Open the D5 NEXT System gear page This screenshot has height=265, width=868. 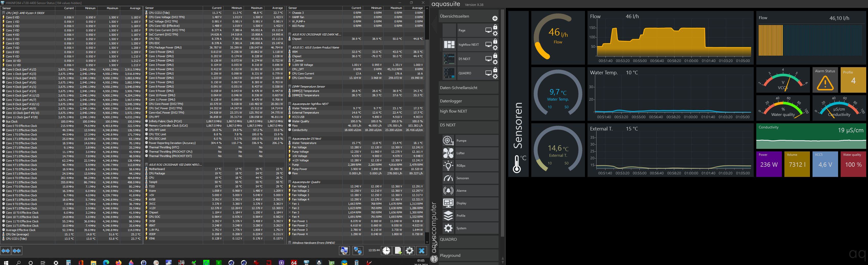coord(470,228)
